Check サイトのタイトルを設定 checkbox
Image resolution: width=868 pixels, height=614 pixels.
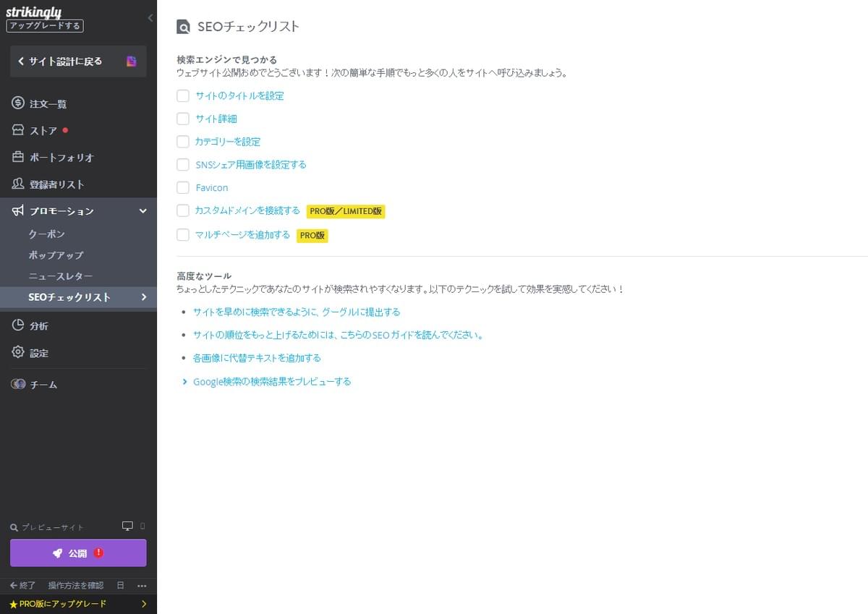click(x=183, y=95)
